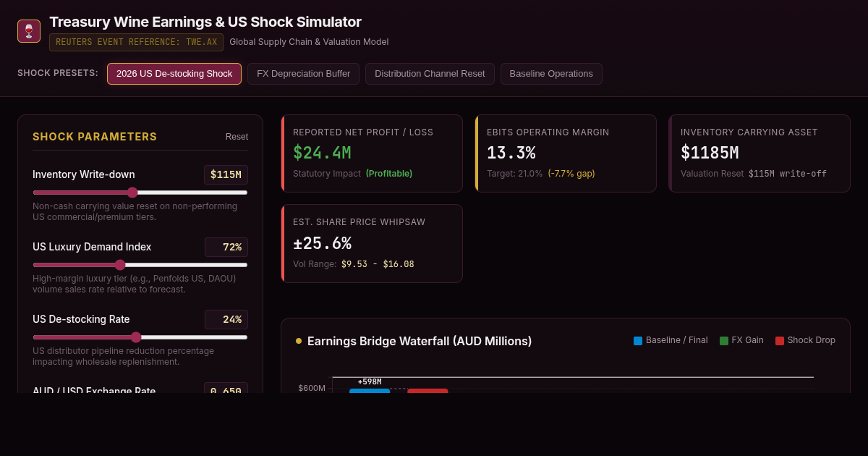Click the Reuters event reference TWE.AX badge

[136, 42]
